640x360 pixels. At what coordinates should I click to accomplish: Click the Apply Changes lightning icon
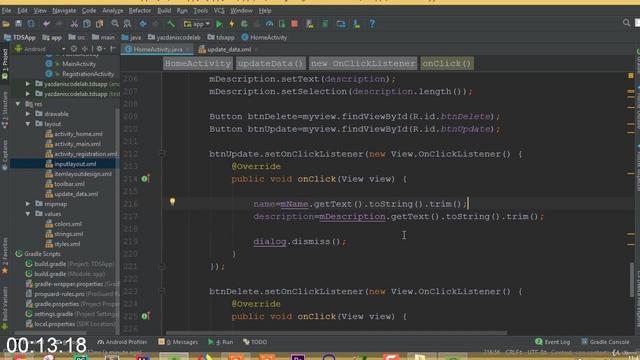(x=232, y=24)
